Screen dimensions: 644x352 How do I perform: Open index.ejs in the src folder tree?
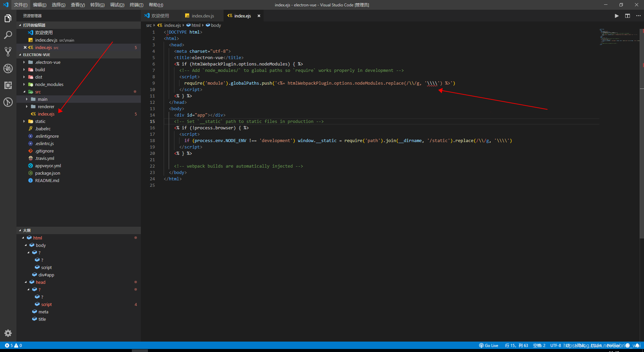79,114
